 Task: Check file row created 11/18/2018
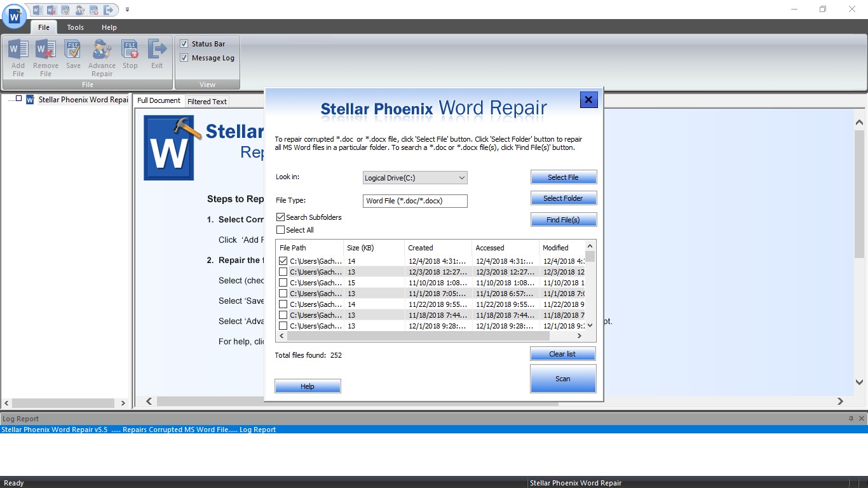283,315
